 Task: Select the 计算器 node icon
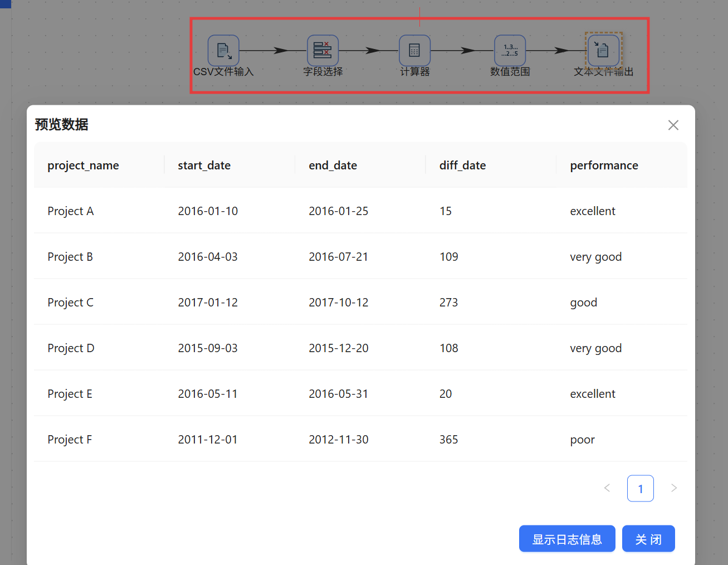point(414,50)
